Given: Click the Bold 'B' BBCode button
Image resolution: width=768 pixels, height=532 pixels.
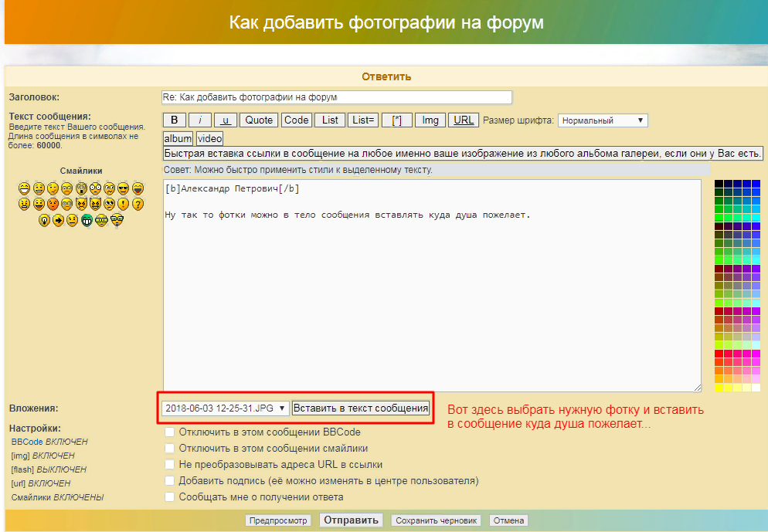Looking at the screenshot, I should [x=174, y=120].
